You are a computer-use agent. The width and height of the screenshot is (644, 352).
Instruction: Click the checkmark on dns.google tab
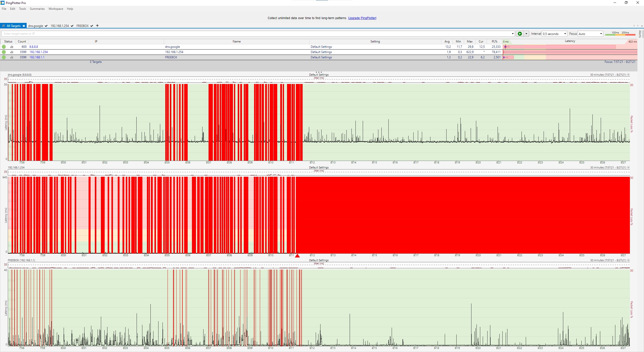click(46, 26)
